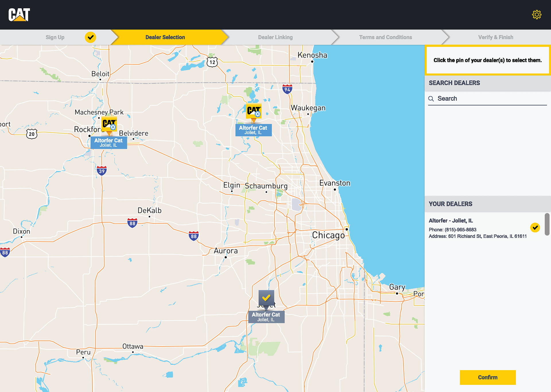
Task: Click the DeKalb city label
Action: (x=150, y=210)
